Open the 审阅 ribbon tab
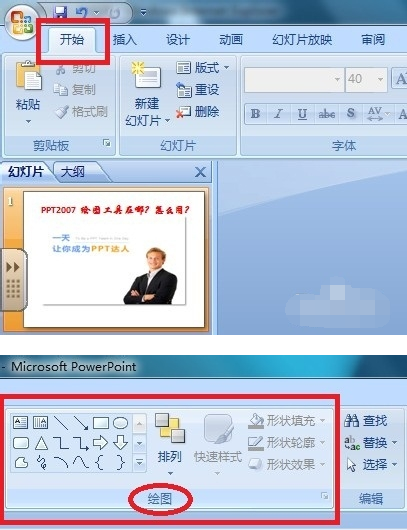The height and width of the screenshot is (530, 407). (373, 40)
